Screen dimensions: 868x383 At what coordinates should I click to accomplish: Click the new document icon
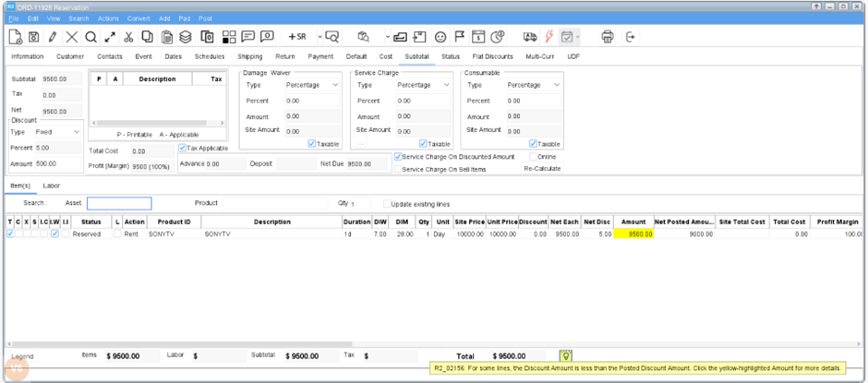pyautogui.click(x=16, y=37)
